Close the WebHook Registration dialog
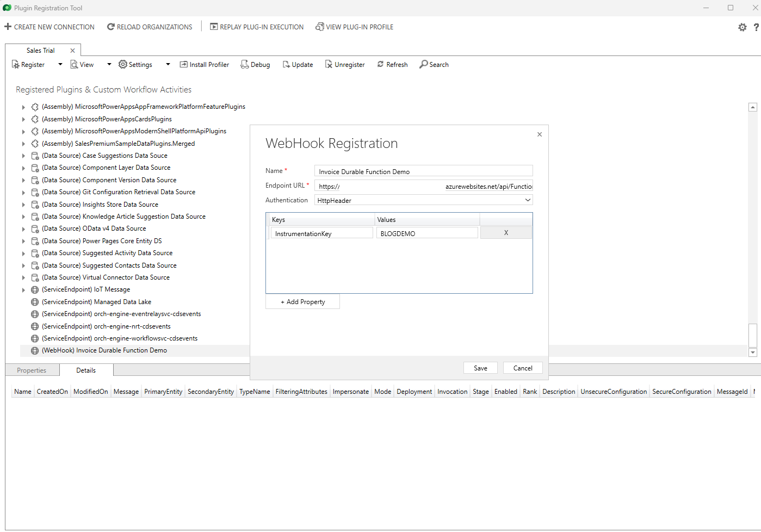This screenshot has width=761, height=532. click(x=540, y=134)
